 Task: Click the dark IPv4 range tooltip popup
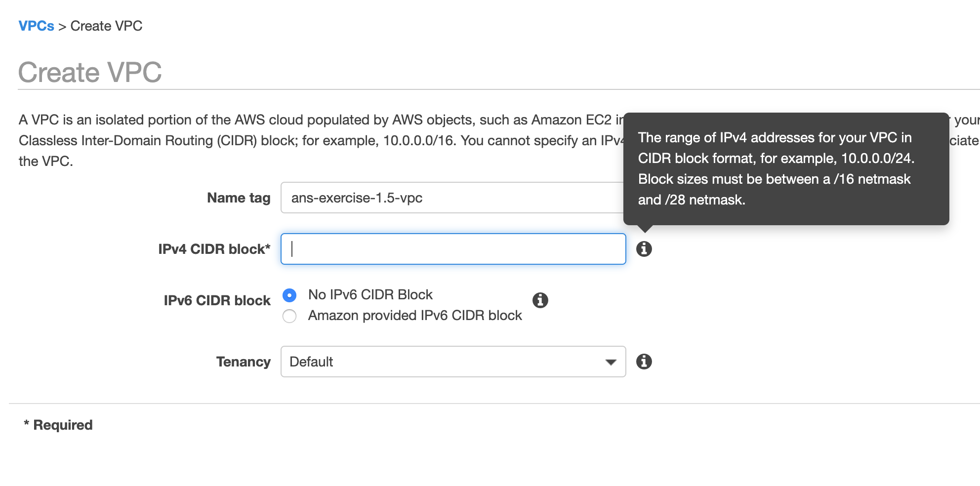[786, 169]
